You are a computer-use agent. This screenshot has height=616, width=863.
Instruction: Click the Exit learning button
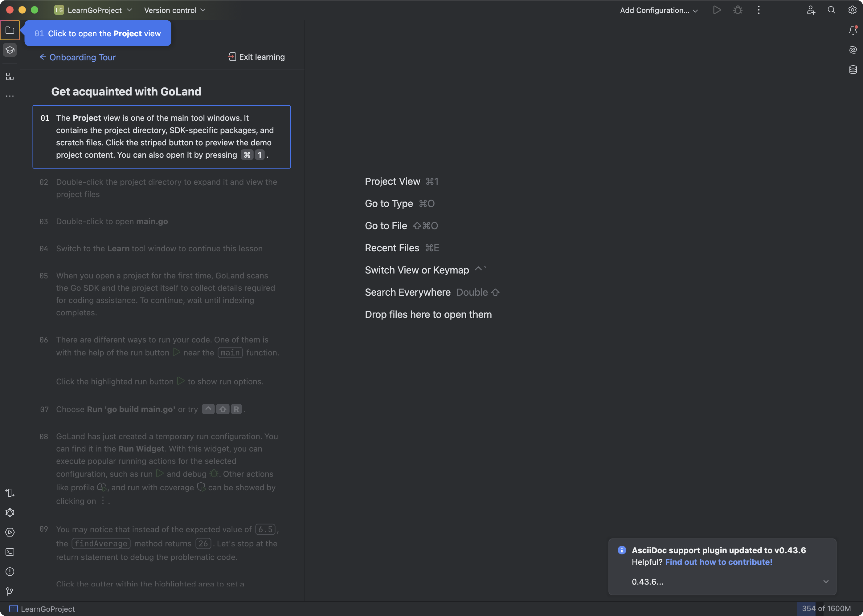(256, 57)
